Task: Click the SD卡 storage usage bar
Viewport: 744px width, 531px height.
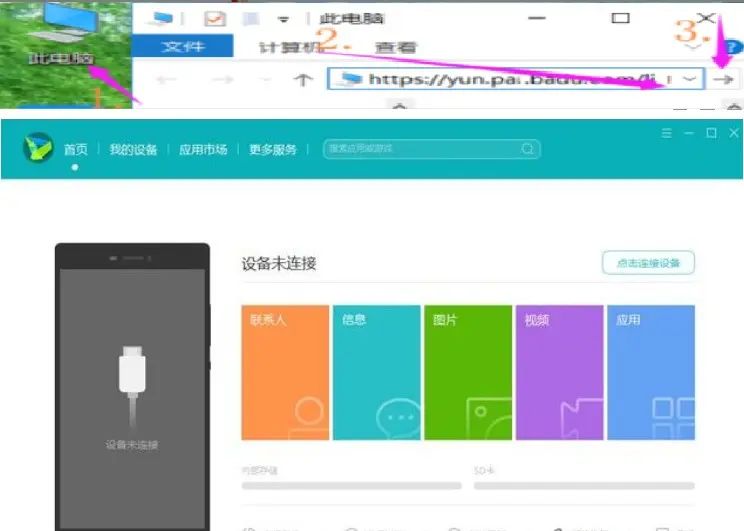Action: tap(584, 485)
